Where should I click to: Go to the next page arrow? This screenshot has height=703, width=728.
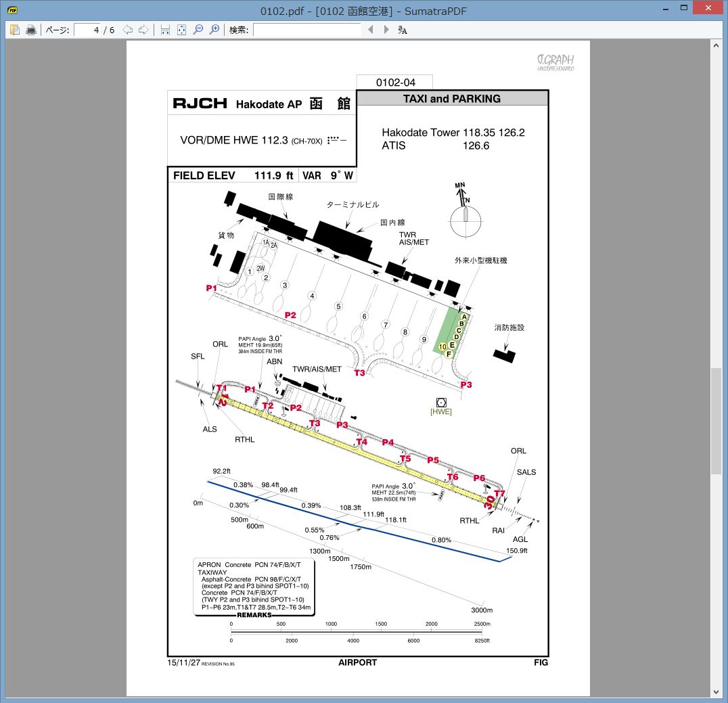pos(143,30)
